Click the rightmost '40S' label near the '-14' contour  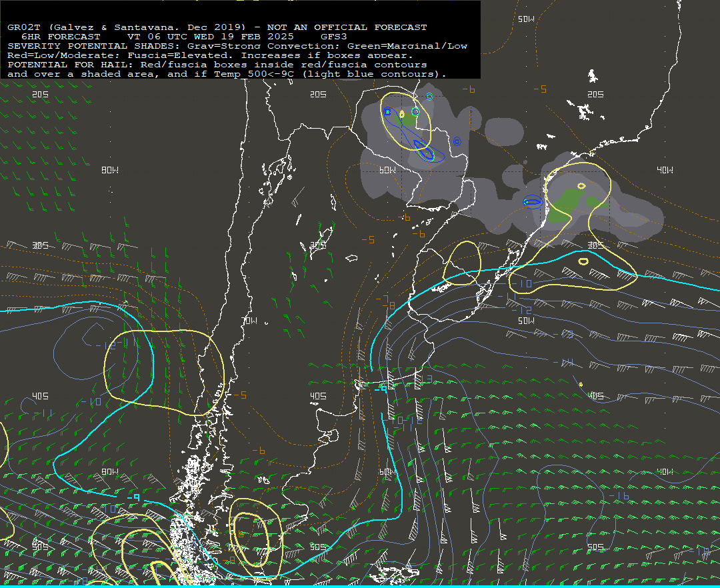(595, 396)
